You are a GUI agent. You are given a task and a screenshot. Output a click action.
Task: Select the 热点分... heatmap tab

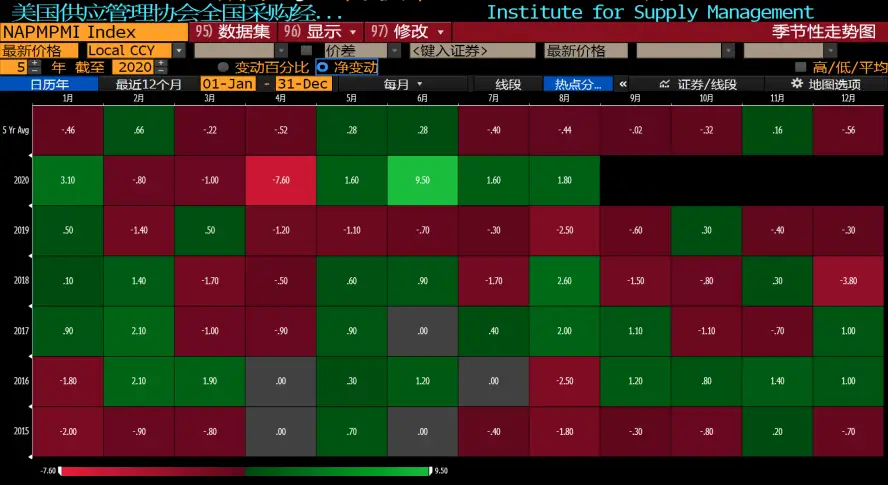click(578, 84)
